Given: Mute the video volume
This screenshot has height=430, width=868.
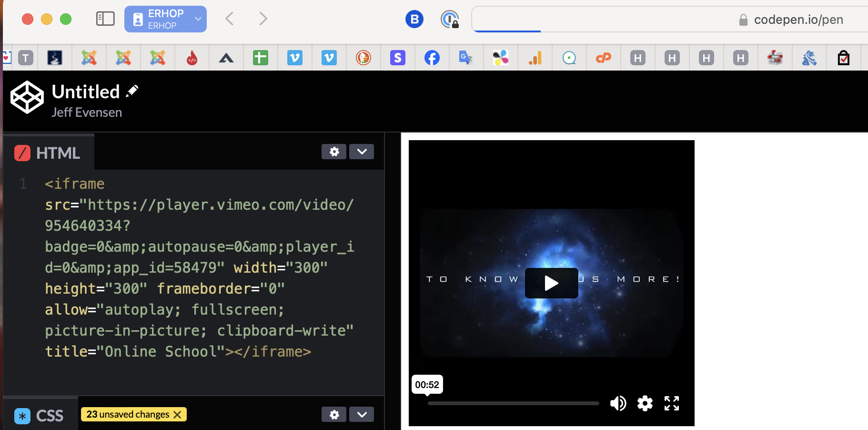Looking at the screenshot, I should point(618,403).
